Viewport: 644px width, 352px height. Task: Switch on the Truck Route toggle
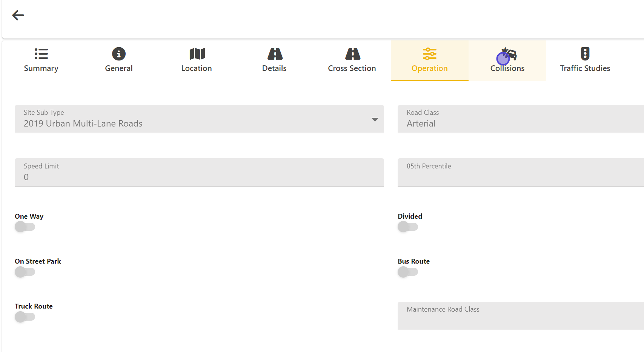(25, 317)
